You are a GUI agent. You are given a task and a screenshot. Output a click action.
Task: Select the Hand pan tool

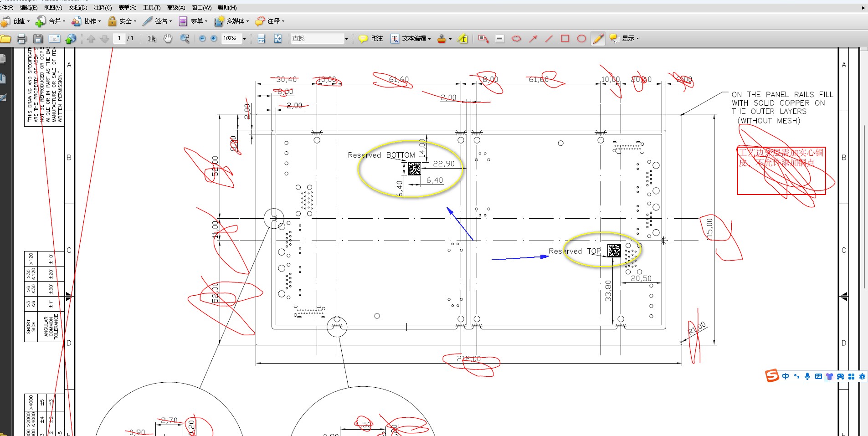pos(168,39)
